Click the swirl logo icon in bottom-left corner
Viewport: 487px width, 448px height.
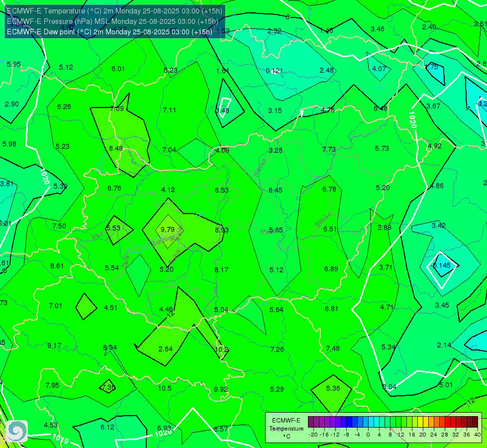point(17,431)
